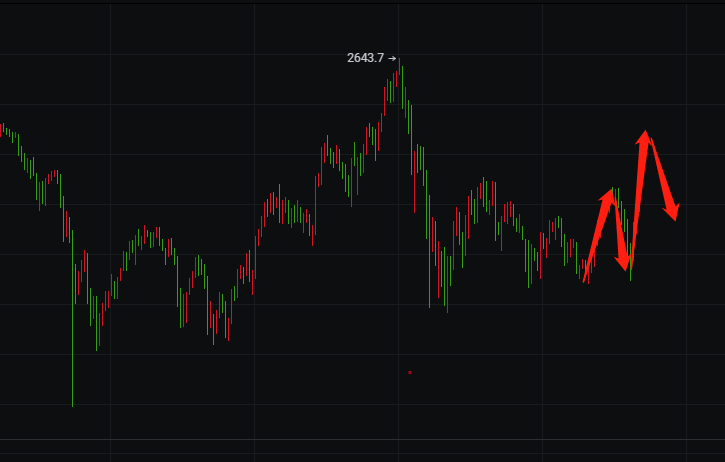This screenshot has width=725, height=462.
Task: Click the first upward red arrowhead
Action: [x=609, y=193]
